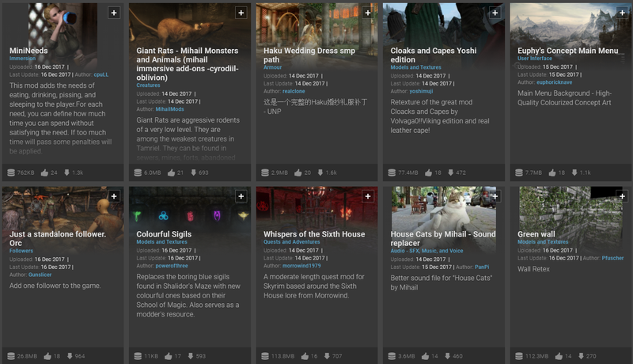The width and height of the screenshot is (633, 364).
Task: Select Models and Textures under Green wall
Action: click(x=543, y=241)
